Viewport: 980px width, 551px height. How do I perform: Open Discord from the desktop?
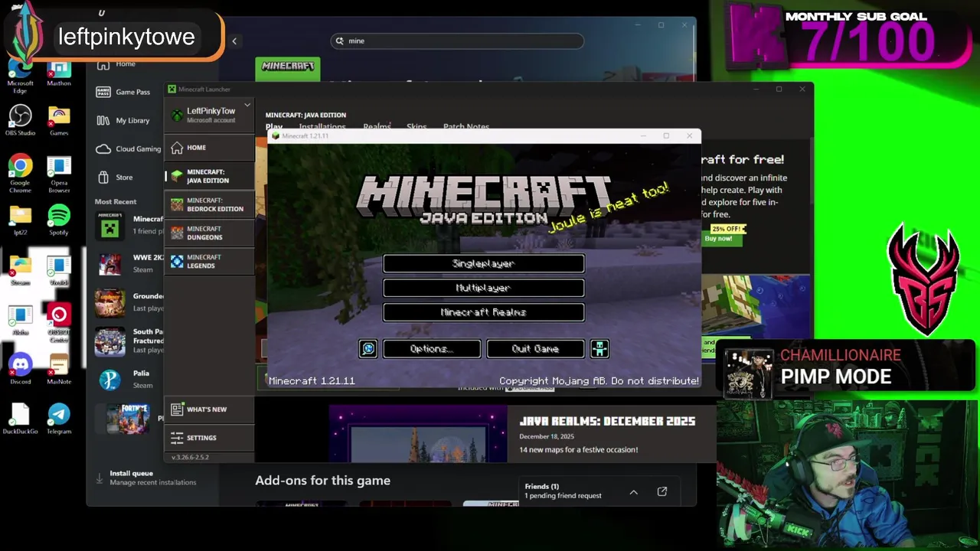point(21,369)
